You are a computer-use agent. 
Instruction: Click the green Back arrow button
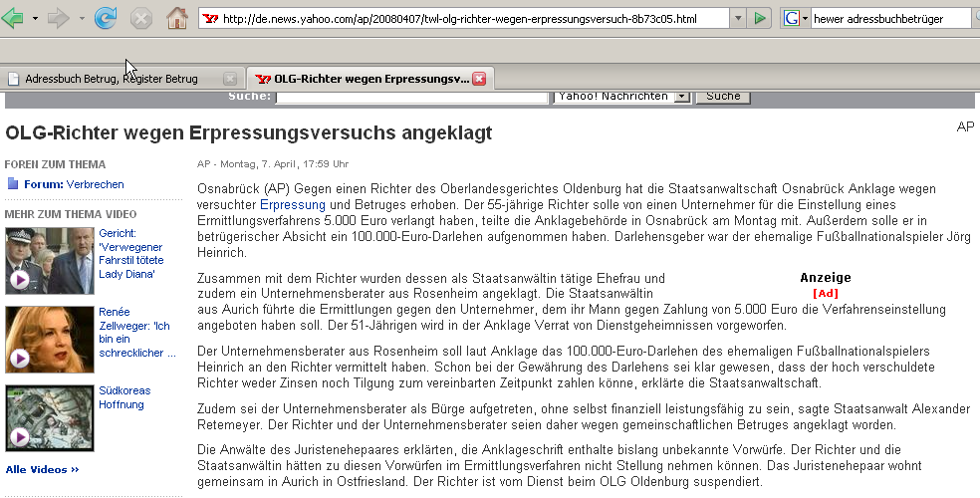click(13, 18)
